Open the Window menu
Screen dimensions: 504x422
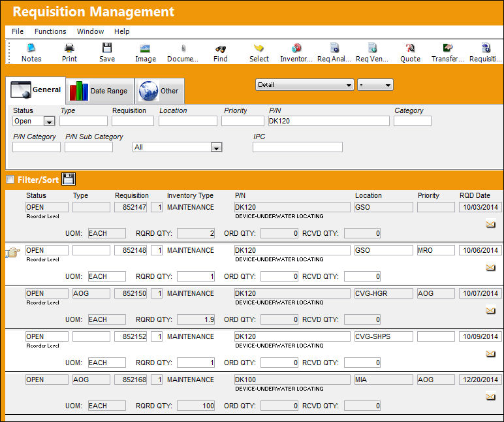pos(90,31)
